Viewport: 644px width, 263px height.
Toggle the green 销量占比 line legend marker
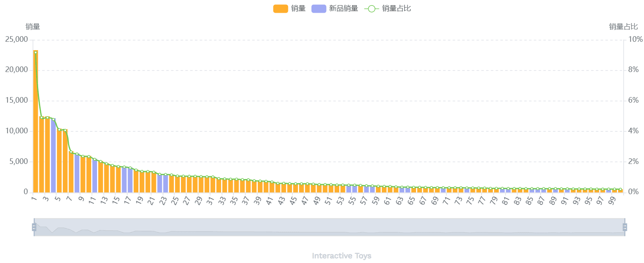(x=371, y=9)
